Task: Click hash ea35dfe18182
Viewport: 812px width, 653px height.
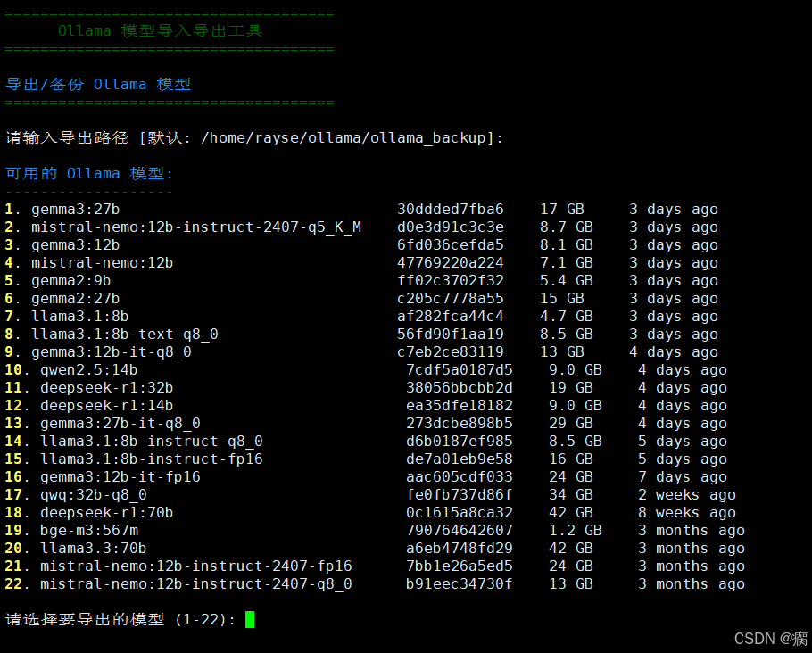Action: [460, 406]
